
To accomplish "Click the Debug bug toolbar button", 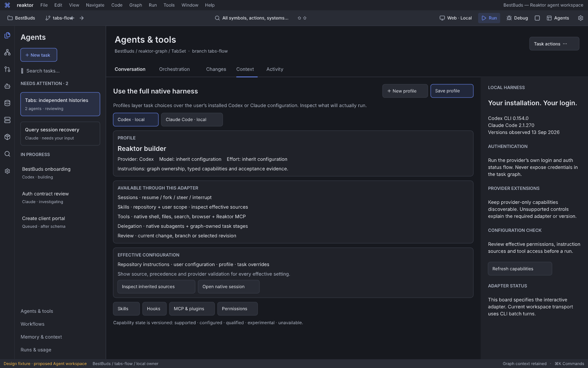I will click(517, 18).
